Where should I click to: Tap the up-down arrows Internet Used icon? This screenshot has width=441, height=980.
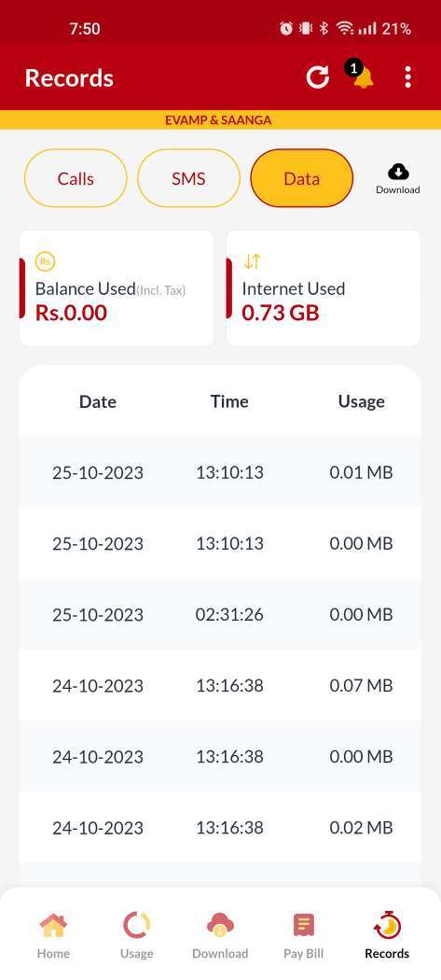[x=253, y=261]
